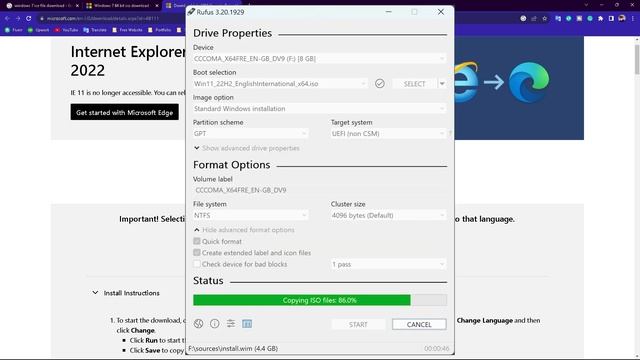Collapse Hide advanced format options
Image resolution: width=640 pixels, height=360 pixels.
(244, 230)
